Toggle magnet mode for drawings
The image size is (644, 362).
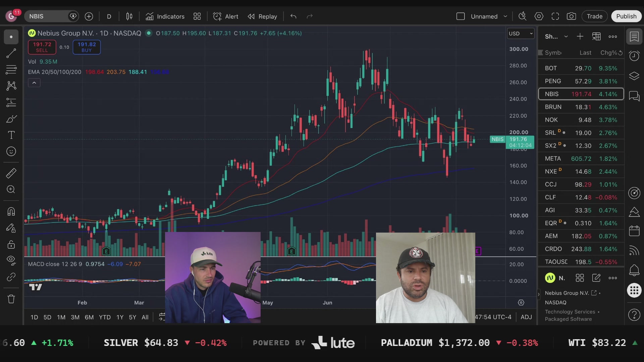point(11,212)
